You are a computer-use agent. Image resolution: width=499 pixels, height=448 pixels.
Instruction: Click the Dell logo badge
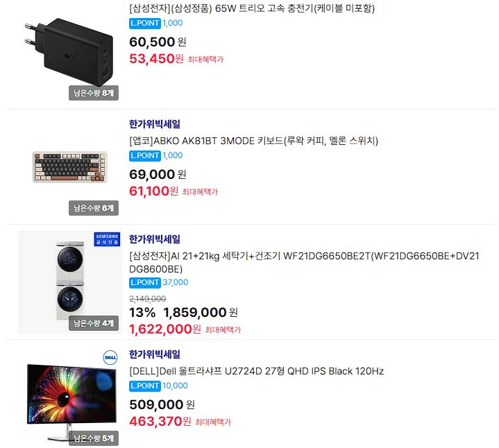pyautogui.click(x=110, y=357)
